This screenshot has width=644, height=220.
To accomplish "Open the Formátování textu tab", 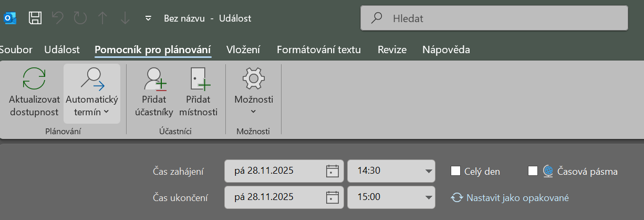I will tap(319, 50).
